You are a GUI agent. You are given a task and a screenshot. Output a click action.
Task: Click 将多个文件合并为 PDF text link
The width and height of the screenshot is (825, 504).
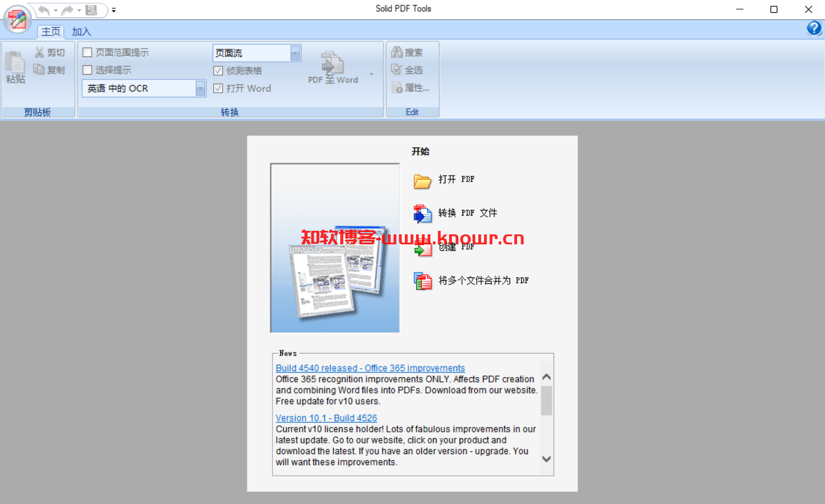484,280
